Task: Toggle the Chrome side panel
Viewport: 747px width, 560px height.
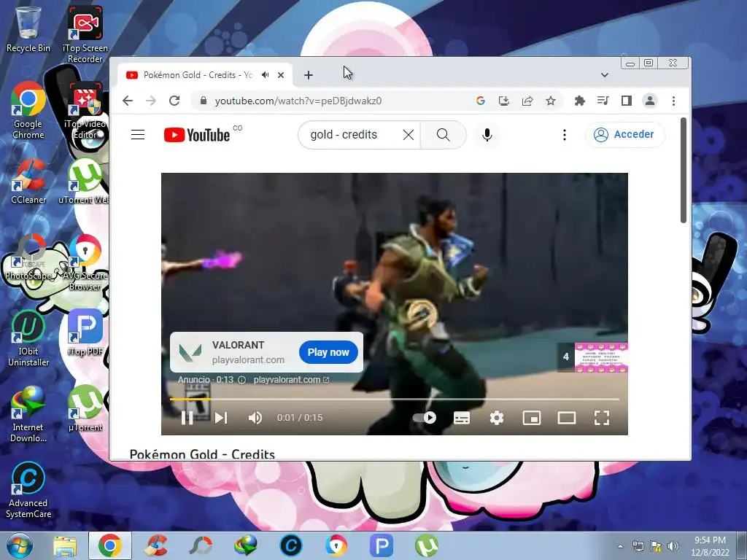Action: pos(626,101)
